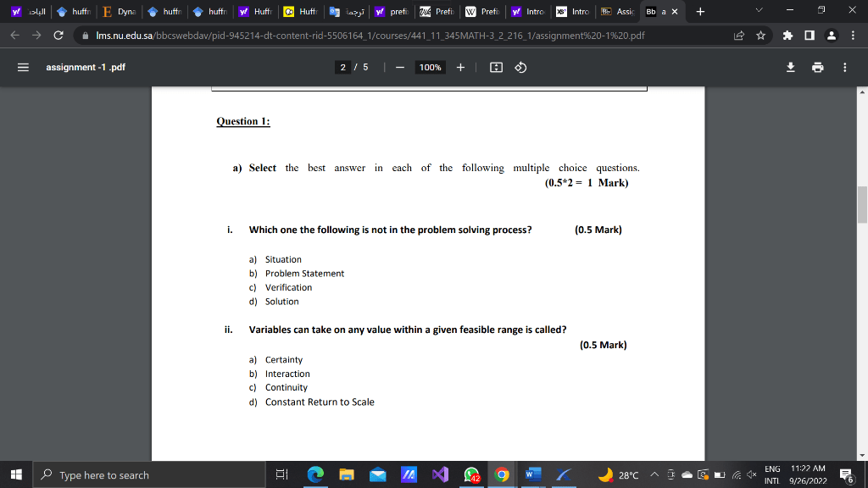Toggle the document outline sidebar
868x488 pixels.
point(23,67)
